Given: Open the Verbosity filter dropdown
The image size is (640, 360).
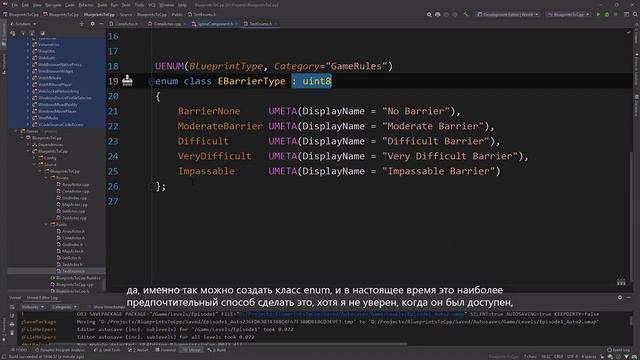Looking at the screenshot, I should (32, 307).
